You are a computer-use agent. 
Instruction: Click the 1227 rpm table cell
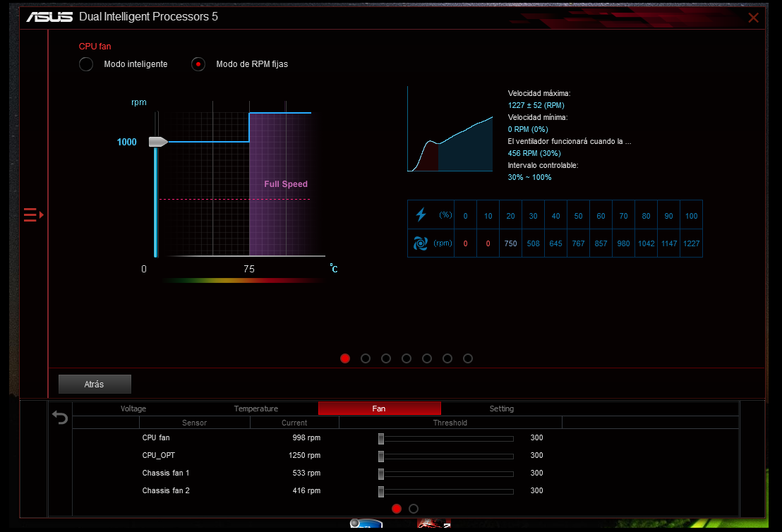(x=691, y=243)
